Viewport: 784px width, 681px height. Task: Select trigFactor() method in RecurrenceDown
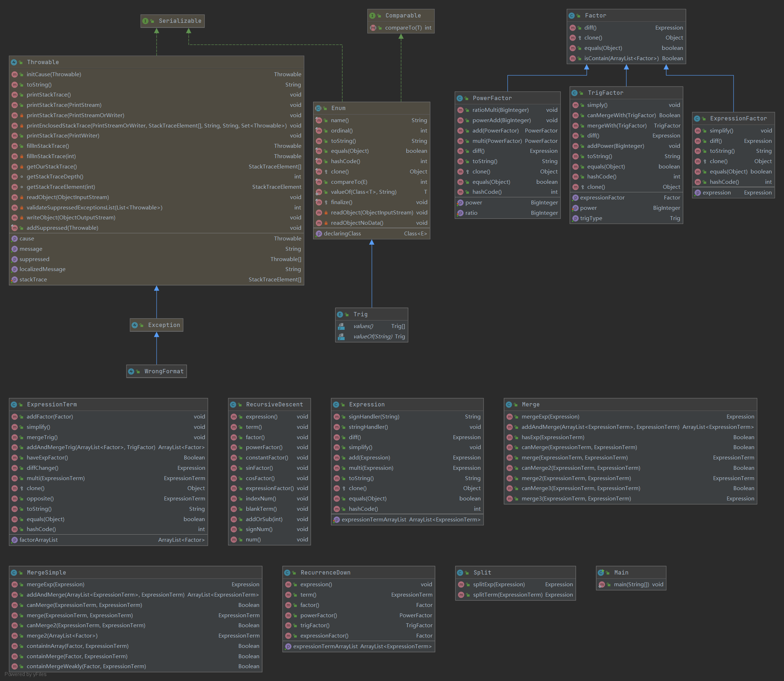[314, 625]
